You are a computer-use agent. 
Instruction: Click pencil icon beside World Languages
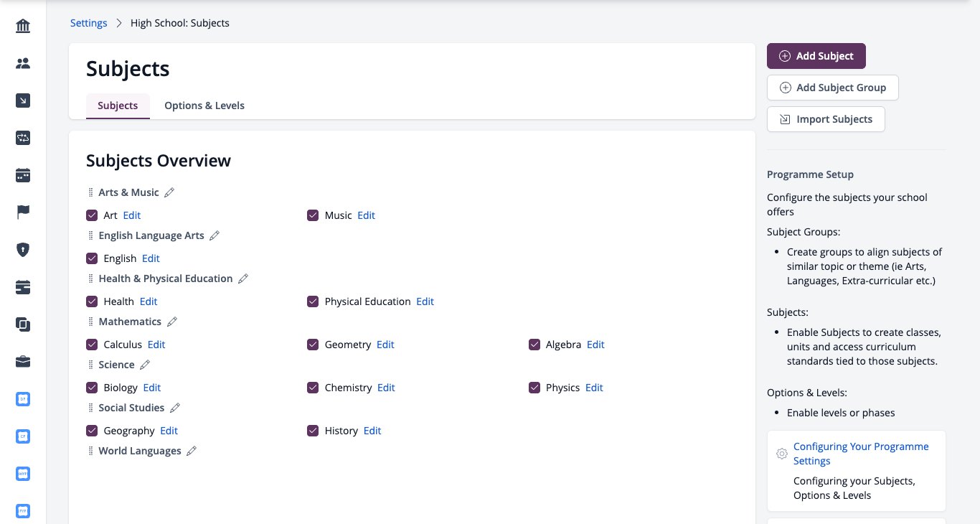(191, 451)
